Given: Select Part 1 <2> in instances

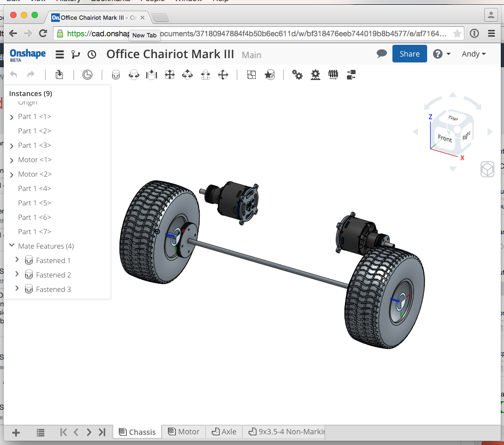Looking at the screenshot, I should [35, 131].
